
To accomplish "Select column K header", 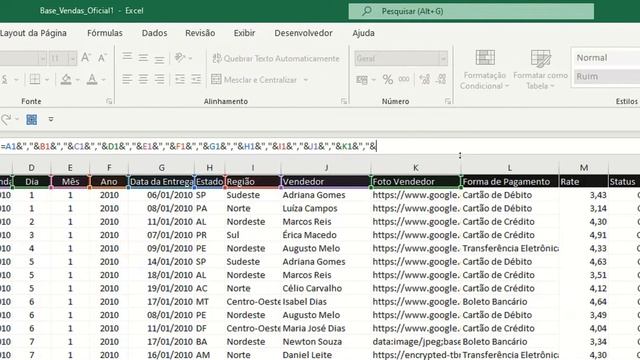I will tap(416, 168).
